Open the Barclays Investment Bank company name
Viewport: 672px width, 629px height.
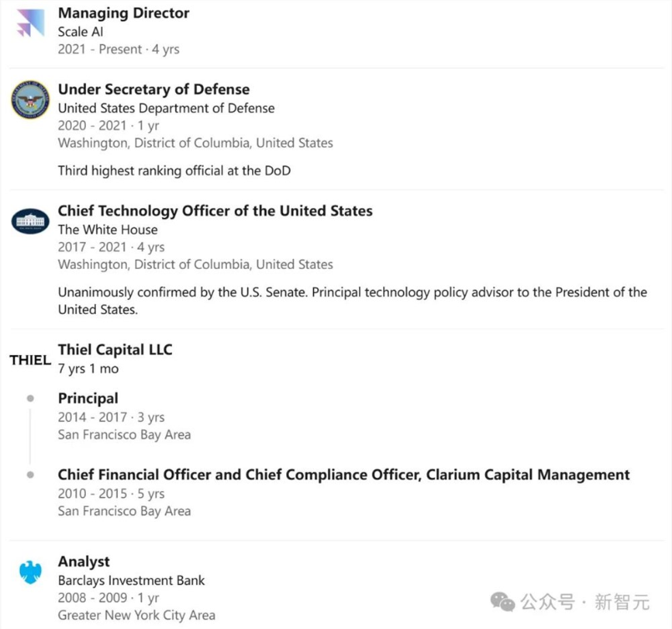tap(131, 581)
